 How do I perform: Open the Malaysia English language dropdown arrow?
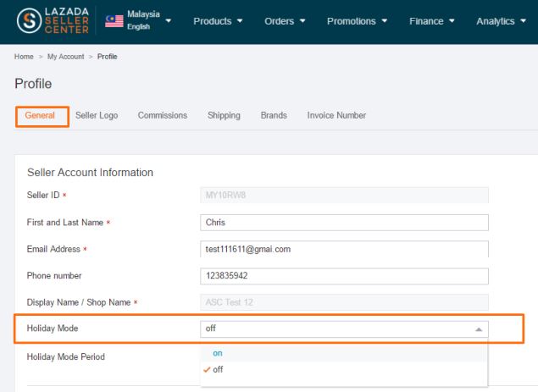(168, 21)
